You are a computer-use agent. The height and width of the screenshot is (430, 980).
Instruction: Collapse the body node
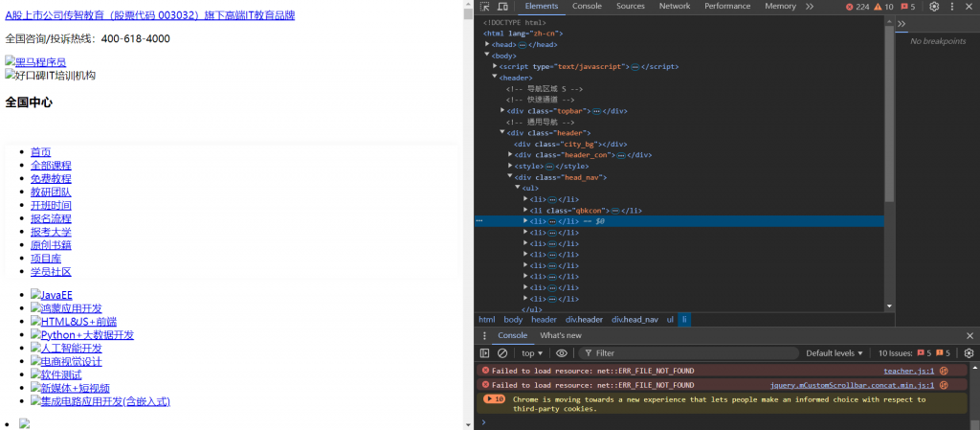coord(487,55)
